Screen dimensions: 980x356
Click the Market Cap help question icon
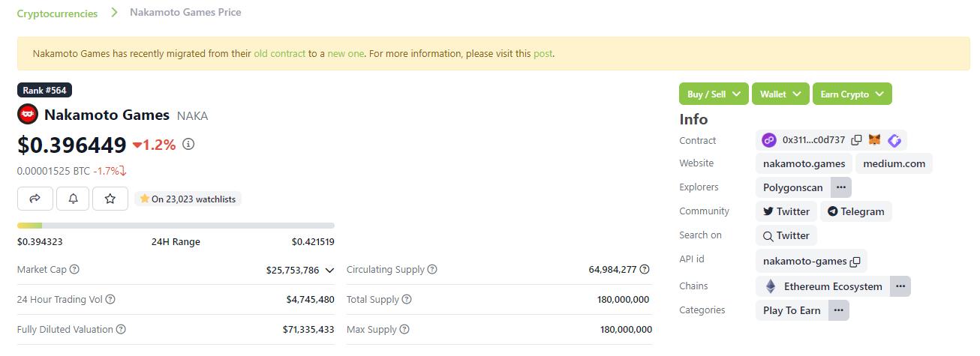74,269
